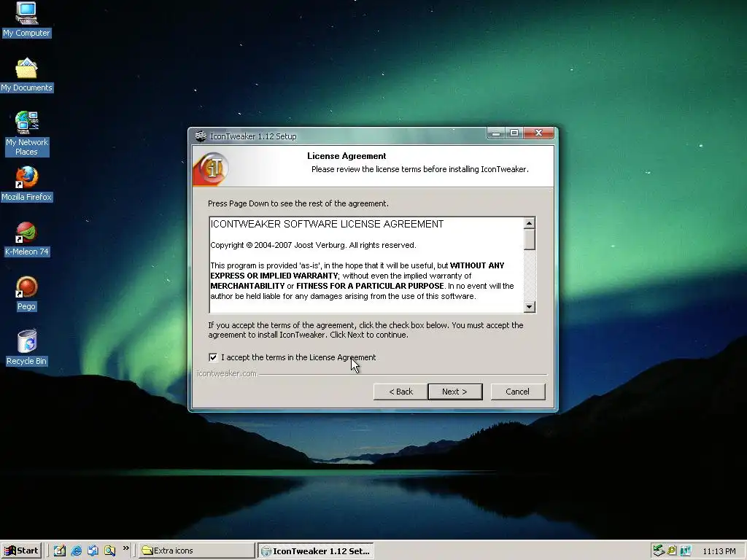
Task: Click the license scrollbar thumb
Action: tap(530, 239)
